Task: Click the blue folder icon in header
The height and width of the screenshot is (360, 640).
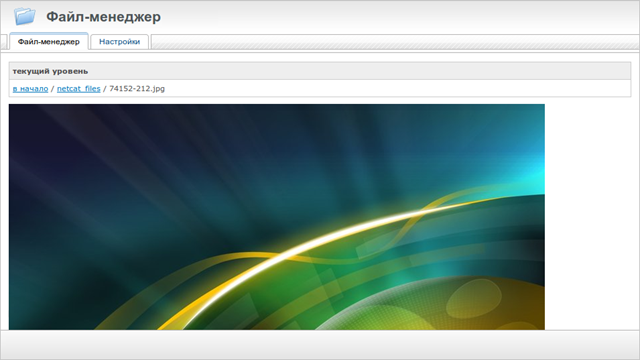Action: point(25,16)
